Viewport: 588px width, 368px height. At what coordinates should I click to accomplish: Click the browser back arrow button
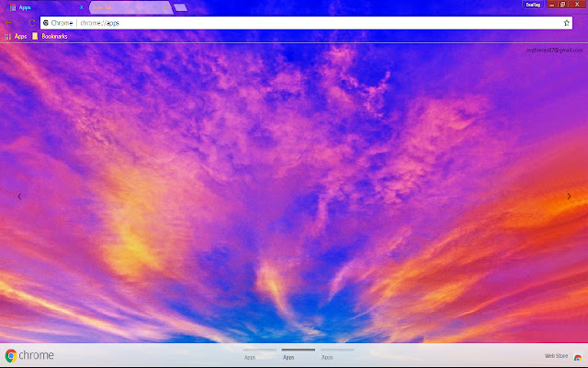(x=8, y=22)
